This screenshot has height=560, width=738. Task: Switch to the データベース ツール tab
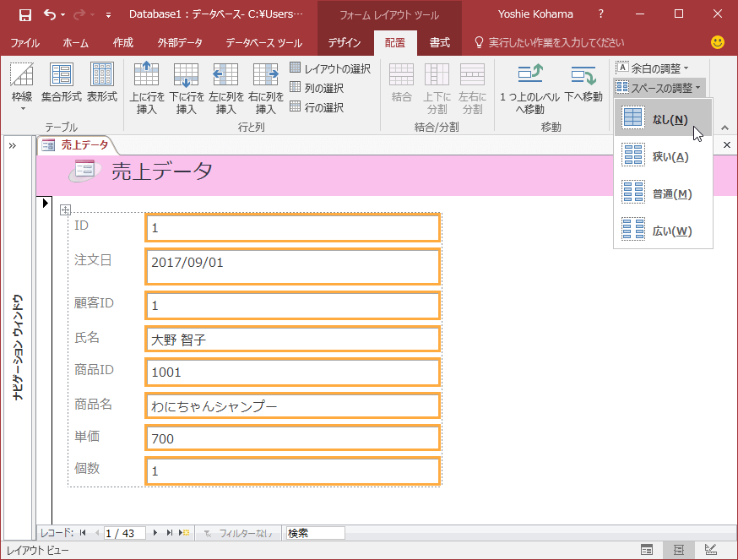click(263, 43)
